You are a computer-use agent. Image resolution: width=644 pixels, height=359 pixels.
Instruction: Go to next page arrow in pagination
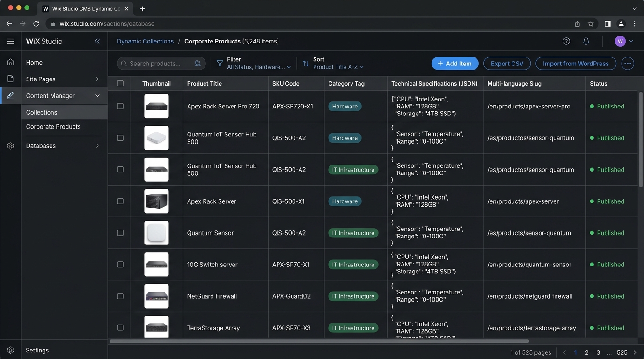[635, 352]
